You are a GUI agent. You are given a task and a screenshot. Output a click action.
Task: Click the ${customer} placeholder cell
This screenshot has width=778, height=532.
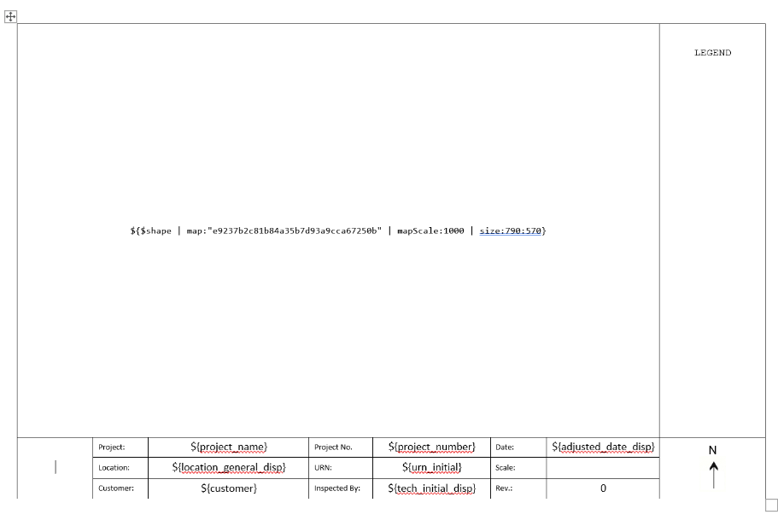[229, 488]
